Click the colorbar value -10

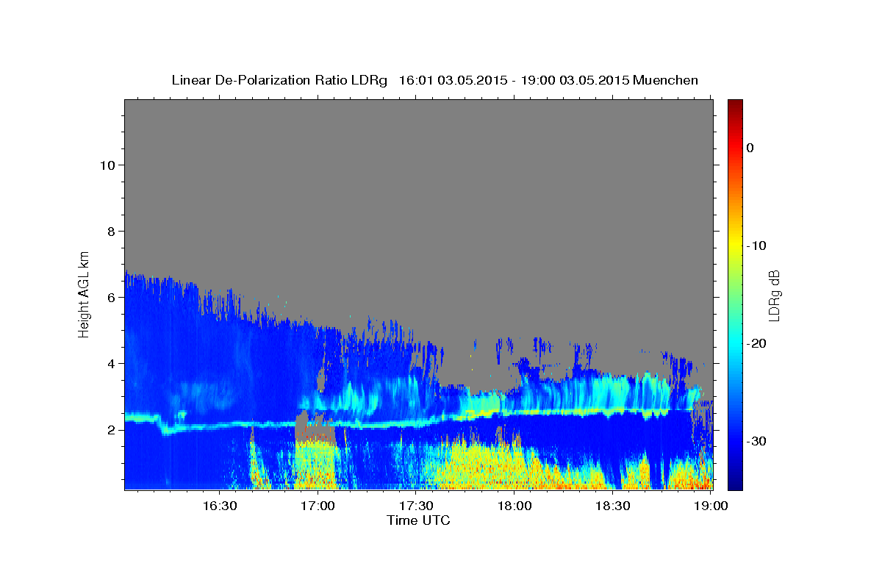pos(756,245)
